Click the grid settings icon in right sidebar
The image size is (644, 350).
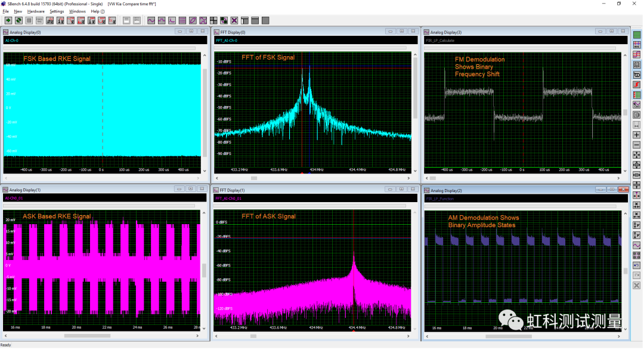(637, 34)
